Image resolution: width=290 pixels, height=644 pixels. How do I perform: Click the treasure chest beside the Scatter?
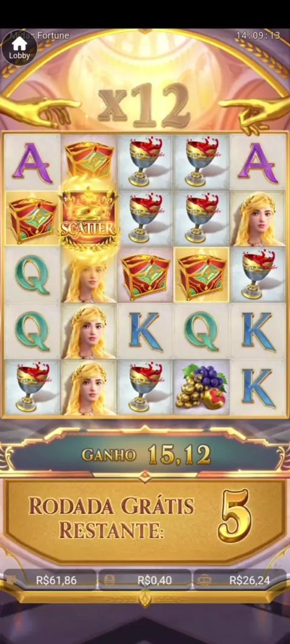[33, 219]
